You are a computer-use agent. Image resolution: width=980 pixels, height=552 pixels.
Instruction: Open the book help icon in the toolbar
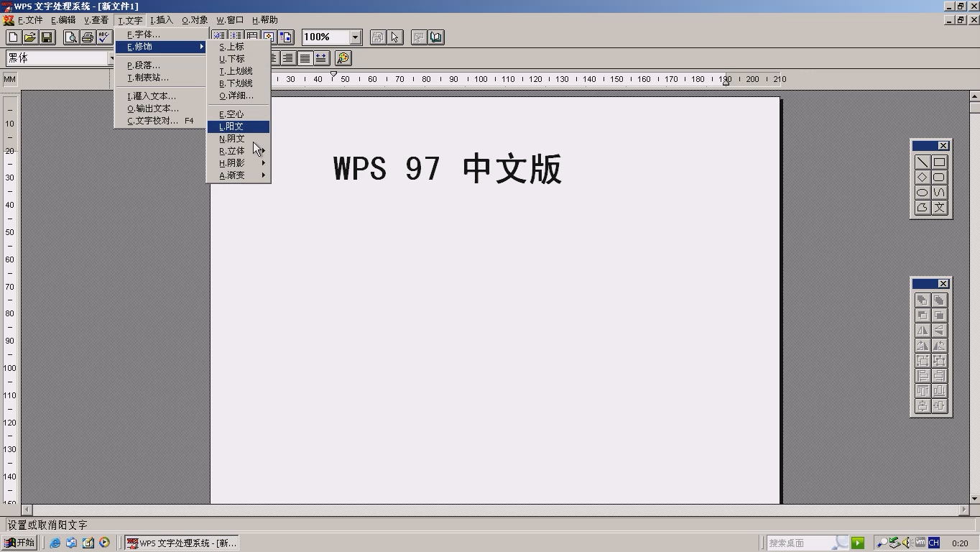coord(436,37)
